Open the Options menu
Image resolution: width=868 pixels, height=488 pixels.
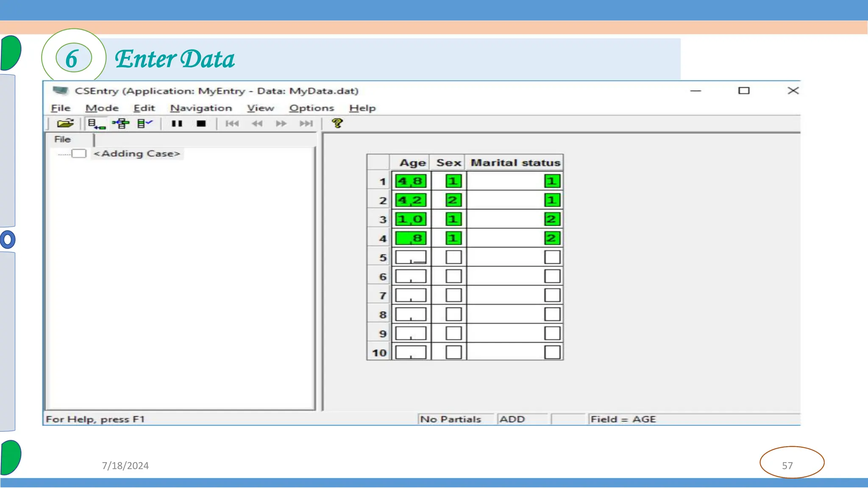[312, 108]
